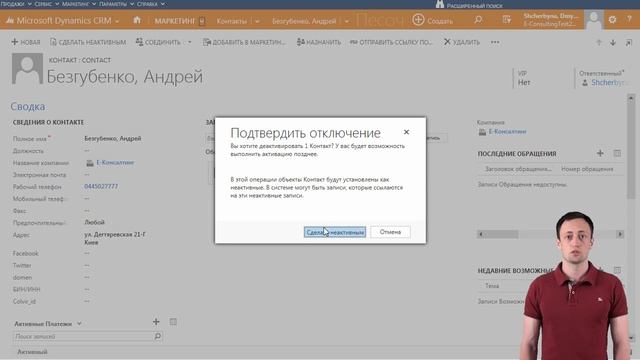Click Номер обращения column header

coord(587,169)
